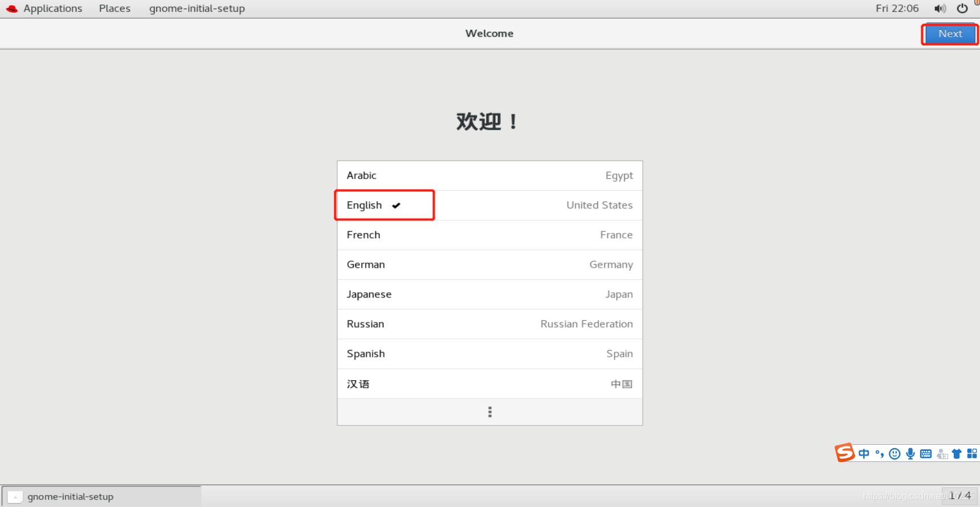
Task: Open the Places menu
Action: tap(115, 9)
